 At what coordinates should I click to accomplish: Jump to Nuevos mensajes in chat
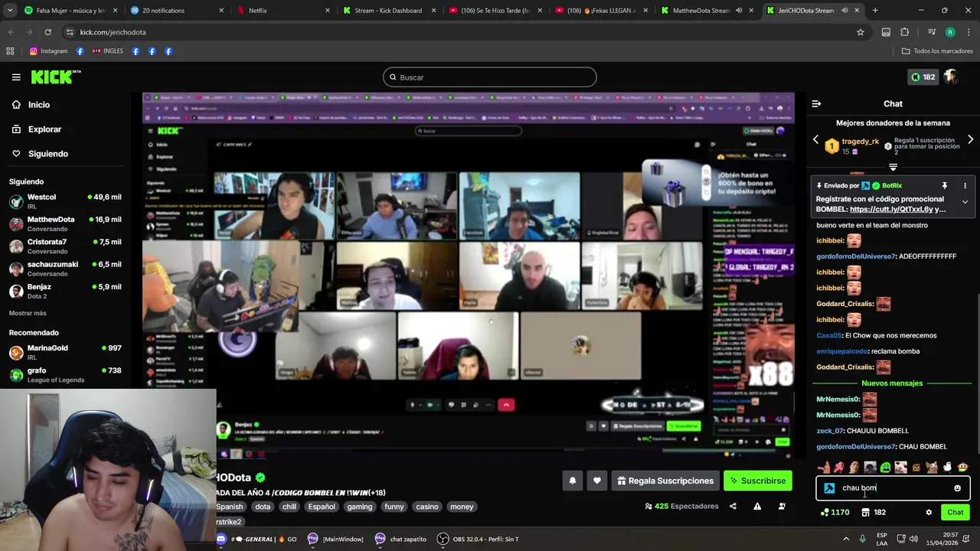coord(892,383)
